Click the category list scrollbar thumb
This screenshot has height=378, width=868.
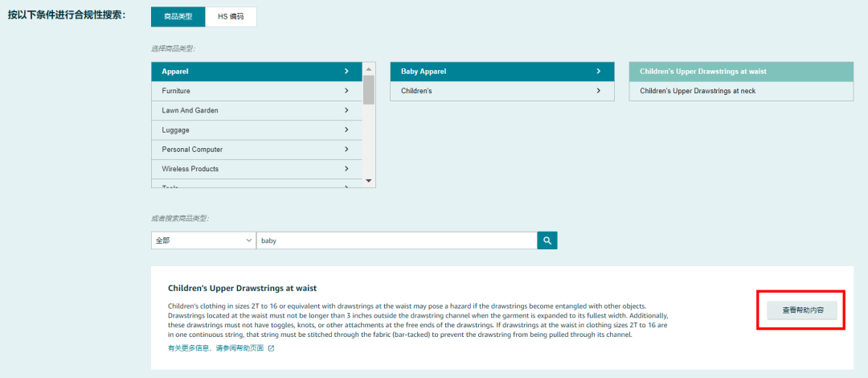(369, 90)
